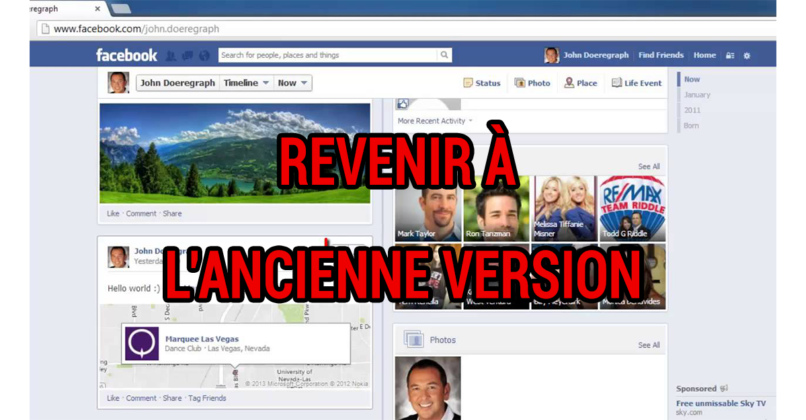
Task: Click See All in Photos section
Action: 649,345
